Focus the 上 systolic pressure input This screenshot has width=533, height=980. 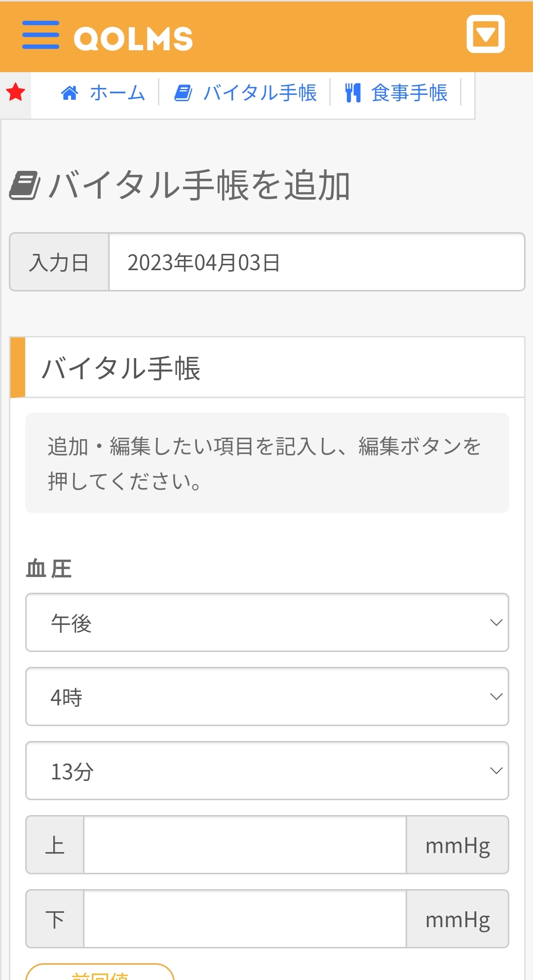tap(245, 845)
